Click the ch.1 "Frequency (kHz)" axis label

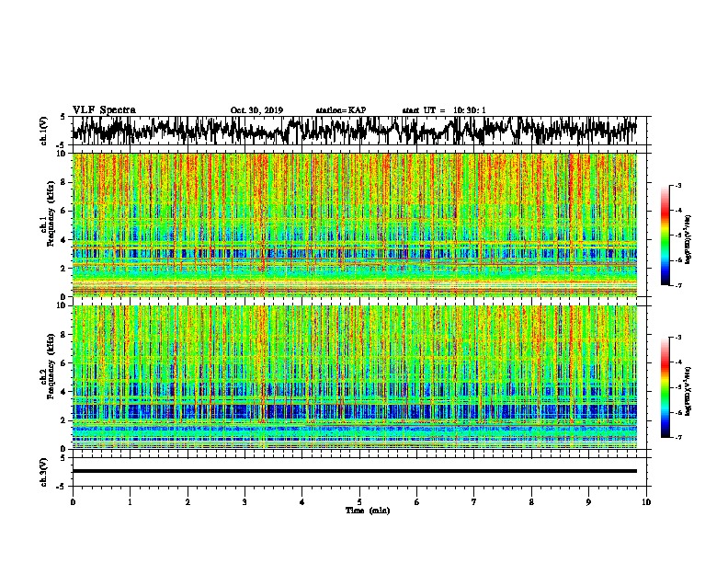pos(51,213)
